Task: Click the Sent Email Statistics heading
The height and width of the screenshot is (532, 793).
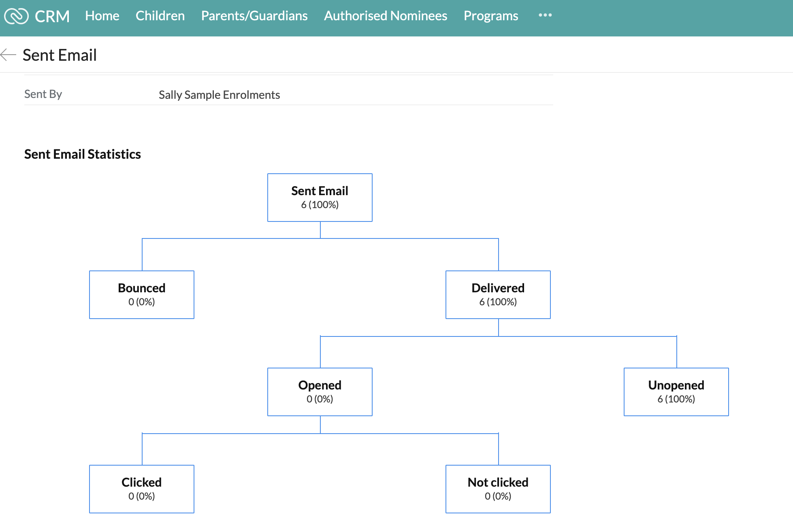Action: click(x=82, y=154)
